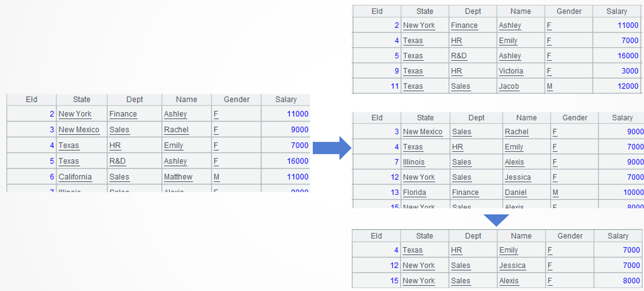Screen dimensions: 644x291
Task: Click EId value 13 in Daniel's row
Action: click(395, 192)
